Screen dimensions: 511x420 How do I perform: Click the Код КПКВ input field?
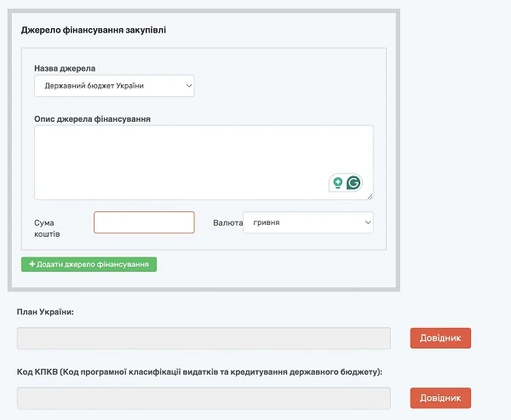(204, 398)
